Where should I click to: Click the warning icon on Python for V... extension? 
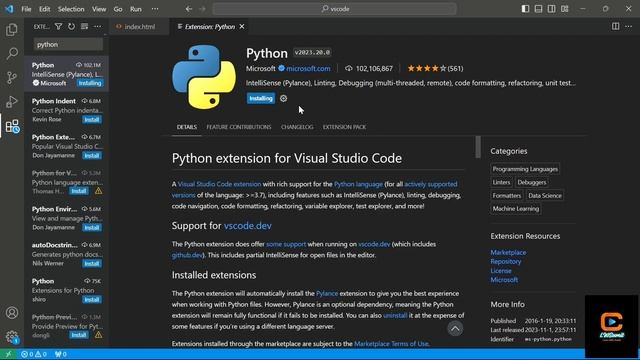click(x=98, y=191)
